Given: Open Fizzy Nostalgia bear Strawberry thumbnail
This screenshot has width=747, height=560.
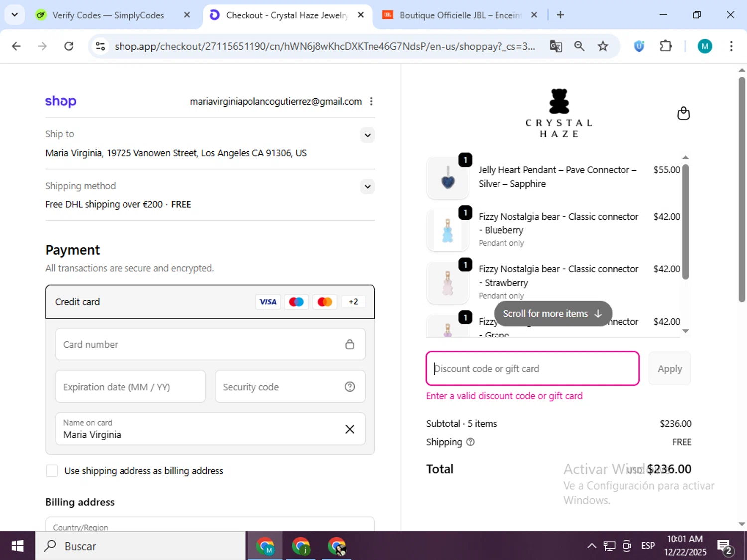Looking at the screenshot, I should click(x=448, y=282).
